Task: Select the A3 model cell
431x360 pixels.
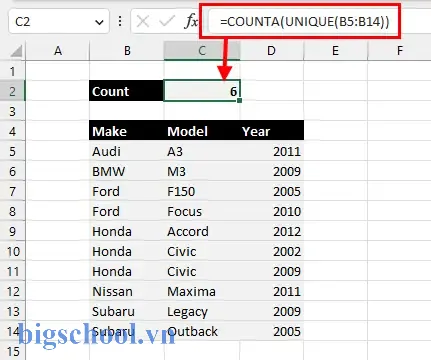Action: 202,151
